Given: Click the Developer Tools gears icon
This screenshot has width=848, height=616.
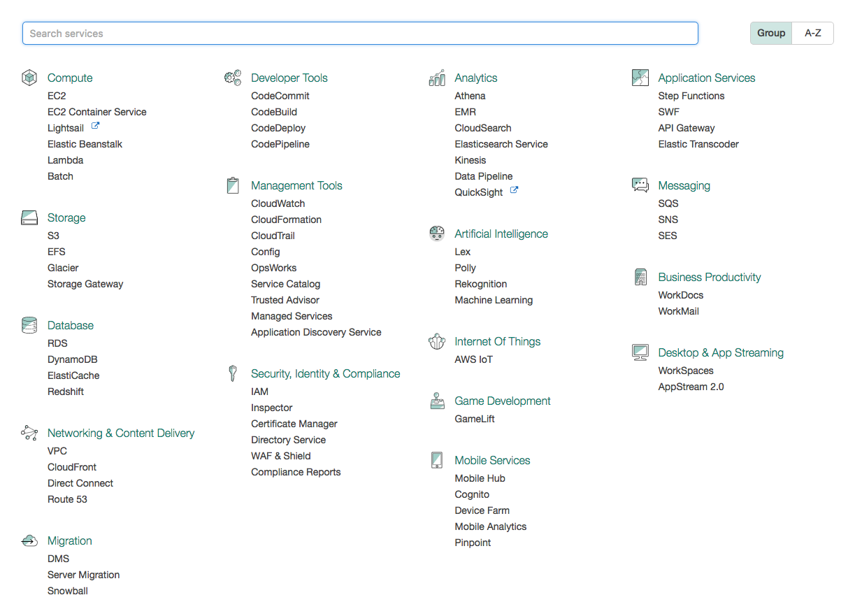Looking at the screenshot, I should 233,78.
